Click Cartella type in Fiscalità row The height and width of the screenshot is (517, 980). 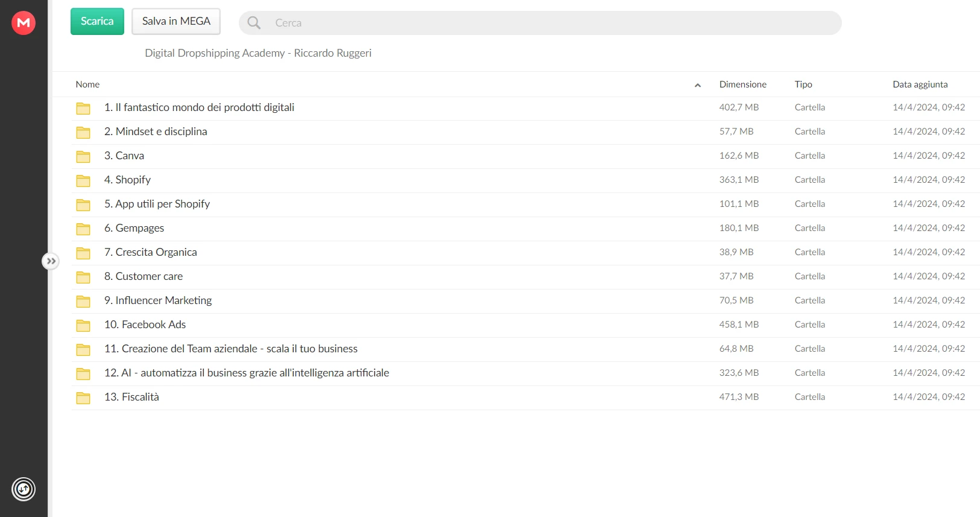point(810,397)
